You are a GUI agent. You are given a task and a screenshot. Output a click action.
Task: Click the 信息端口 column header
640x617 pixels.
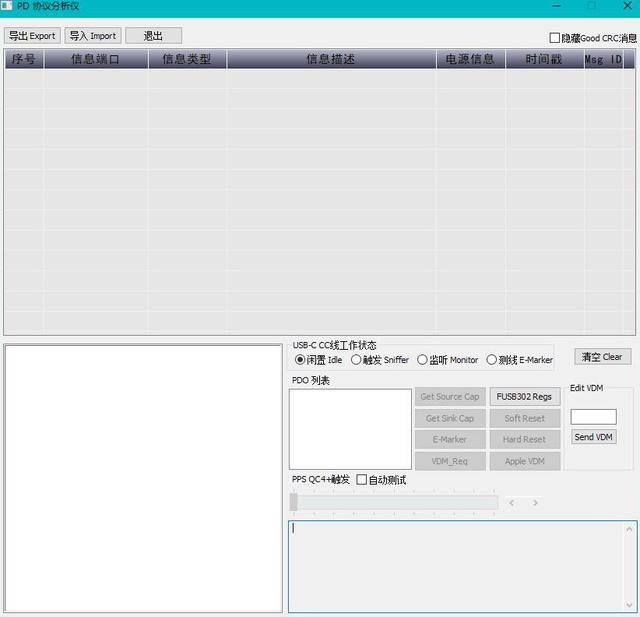point(96,59)
